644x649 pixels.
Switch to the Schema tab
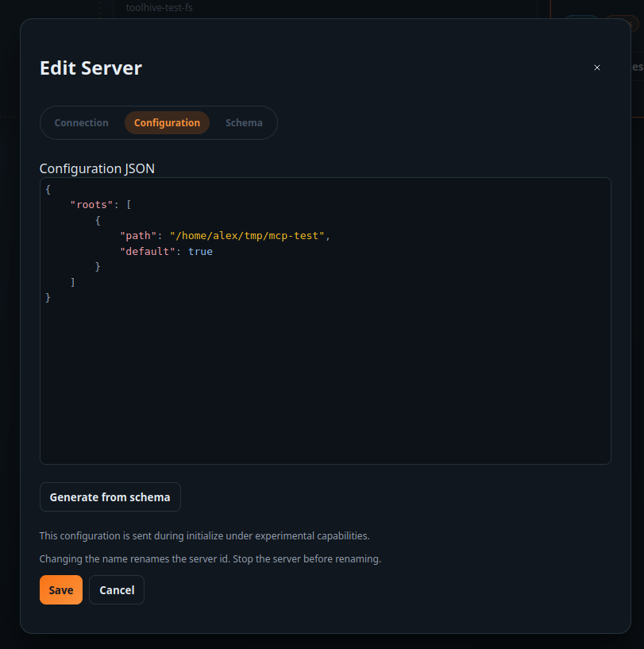coord(244,122)
